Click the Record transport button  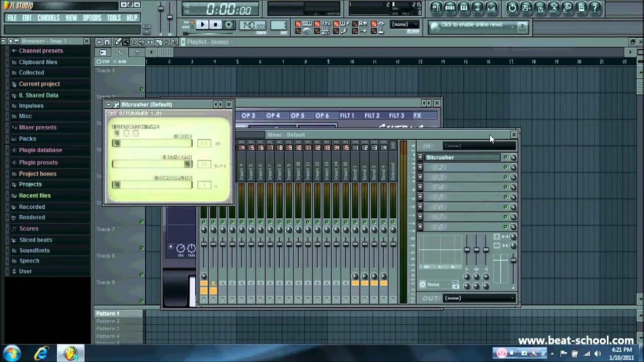[x=229, y=24]
